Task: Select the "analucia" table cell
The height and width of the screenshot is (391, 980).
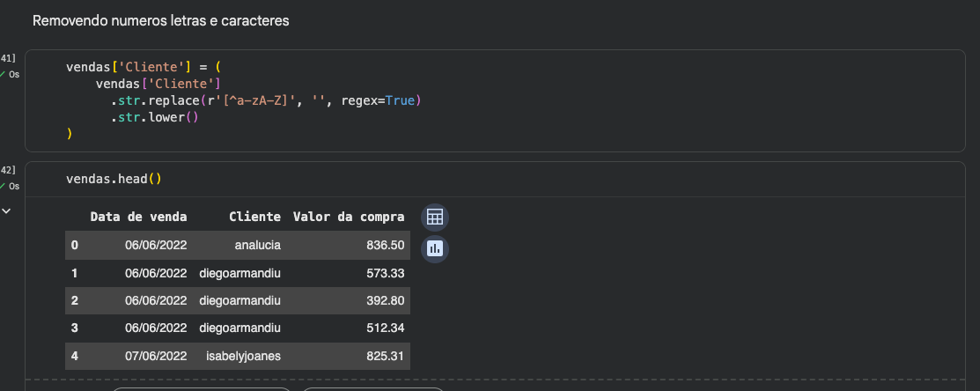Action: tap(258, 245)
